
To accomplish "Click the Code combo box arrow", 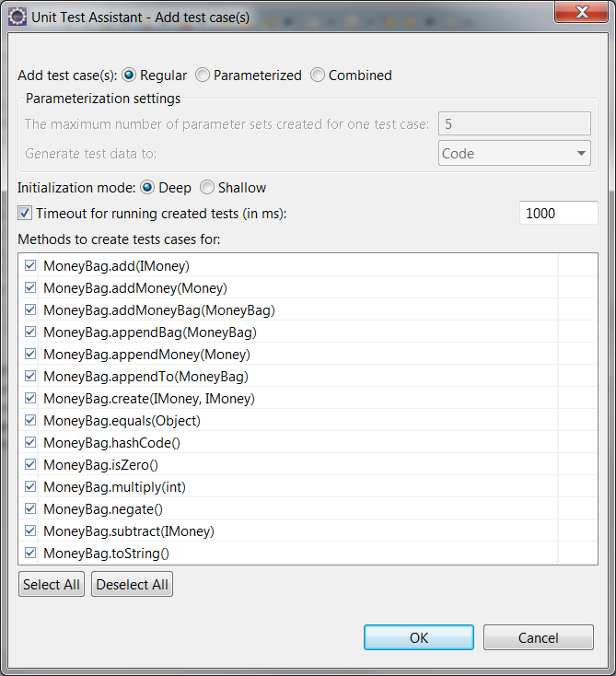I will [581, 153].
